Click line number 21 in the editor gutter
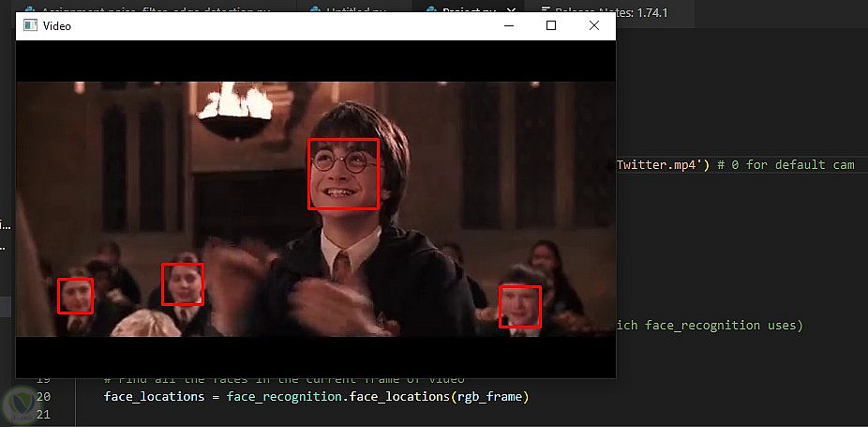Viewport: 868px width, 427px height. tap(42, 415)
